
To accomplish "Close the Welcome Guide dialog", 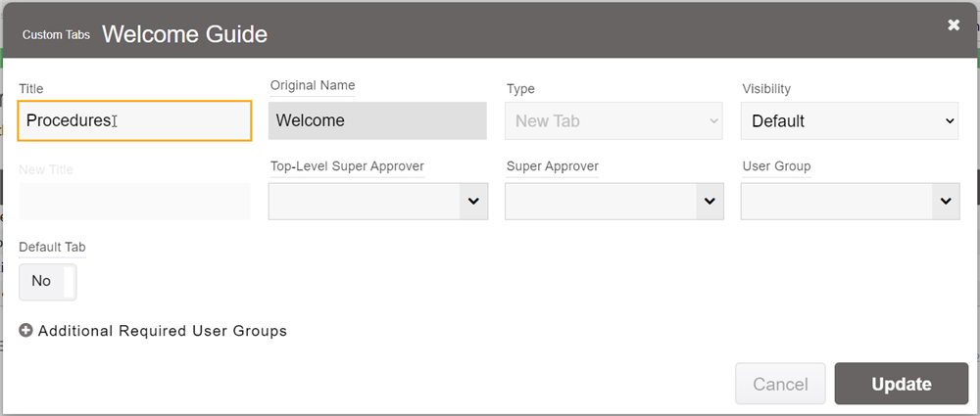I will click(954, 25).
